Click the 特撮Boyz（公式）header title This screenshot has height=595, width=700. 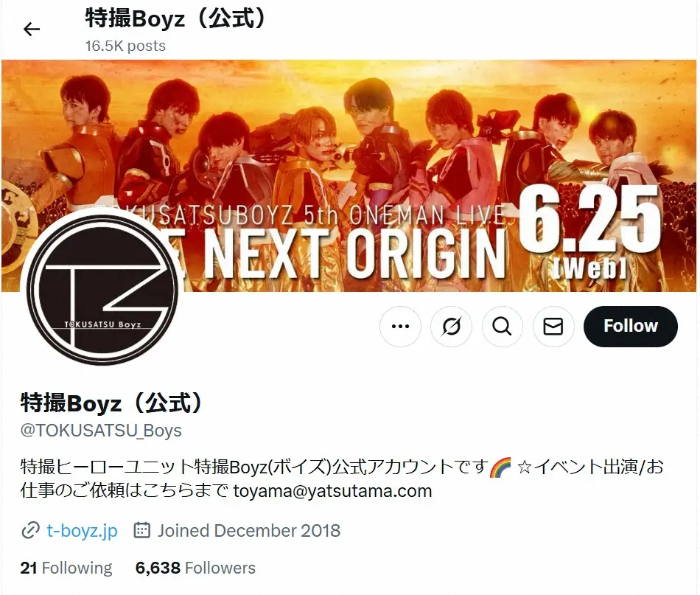[x=175, y=18]
